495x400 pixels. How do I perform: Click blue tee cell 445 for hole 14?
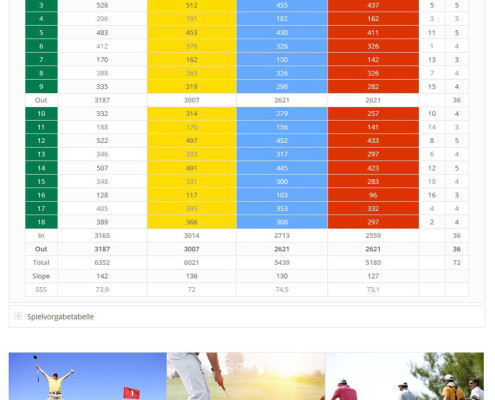coord(282,168)
